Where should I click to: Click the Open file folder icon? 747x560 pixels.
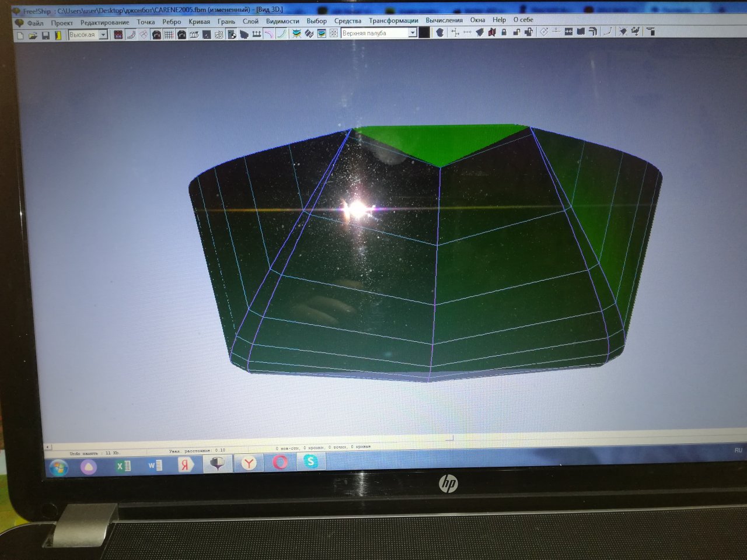point(33,36)
